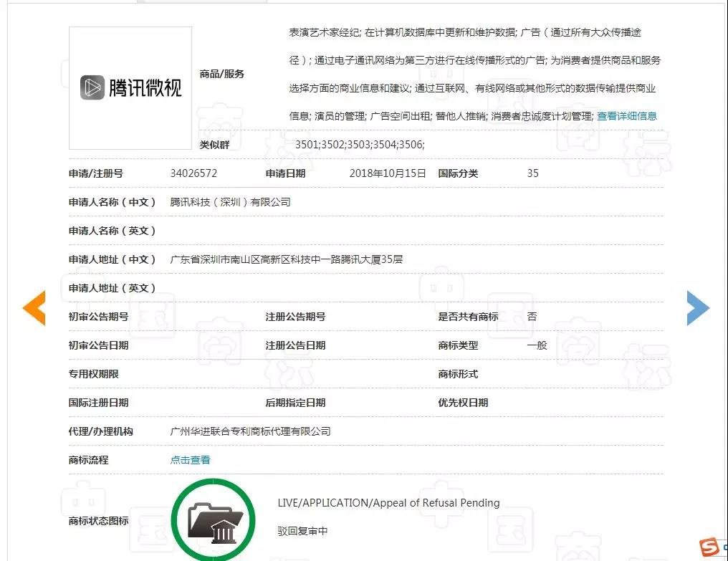Click the orange previous-record arrow

click(34, 308)
